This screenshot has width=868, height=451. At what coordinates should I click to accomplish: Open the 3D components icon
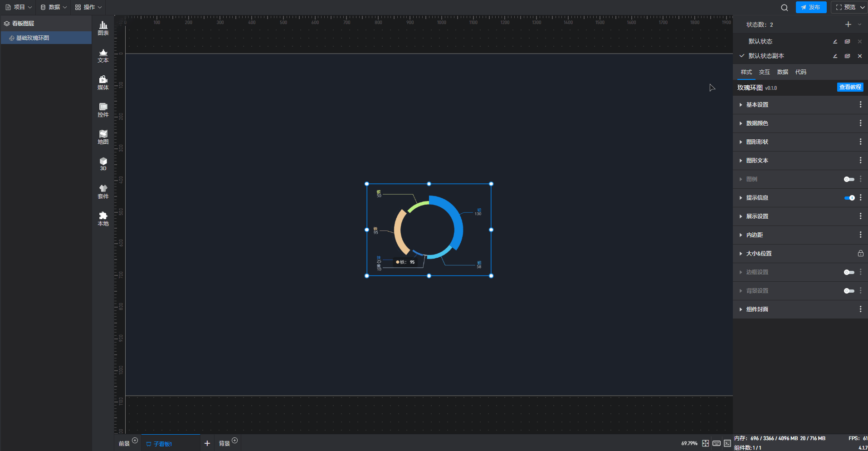pyautogui.click(x=103, y=164)
